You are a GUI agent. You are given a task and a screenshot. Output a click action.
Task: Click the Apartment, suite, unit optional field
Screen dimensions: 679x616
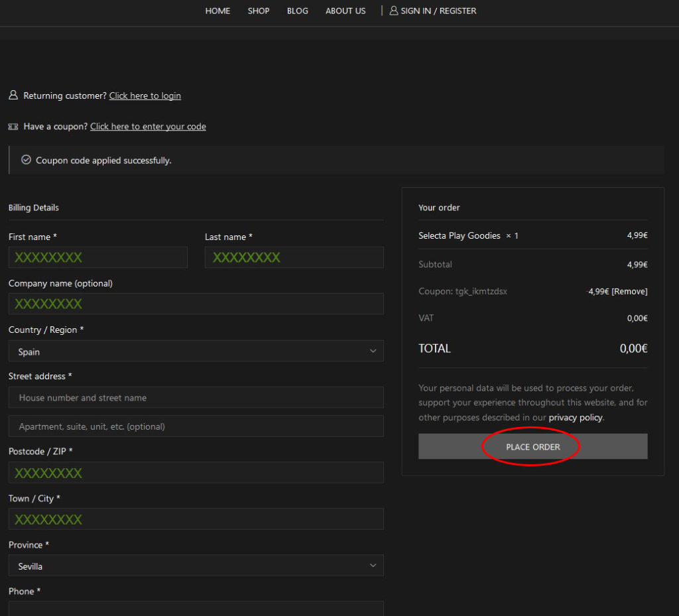tap(196, 426)
